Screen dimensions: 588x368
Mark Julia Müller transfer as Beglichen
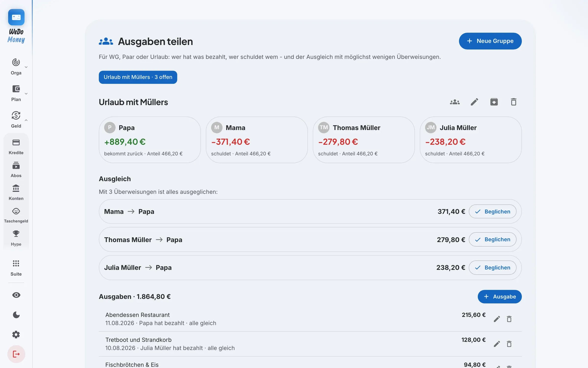(492, 268)
